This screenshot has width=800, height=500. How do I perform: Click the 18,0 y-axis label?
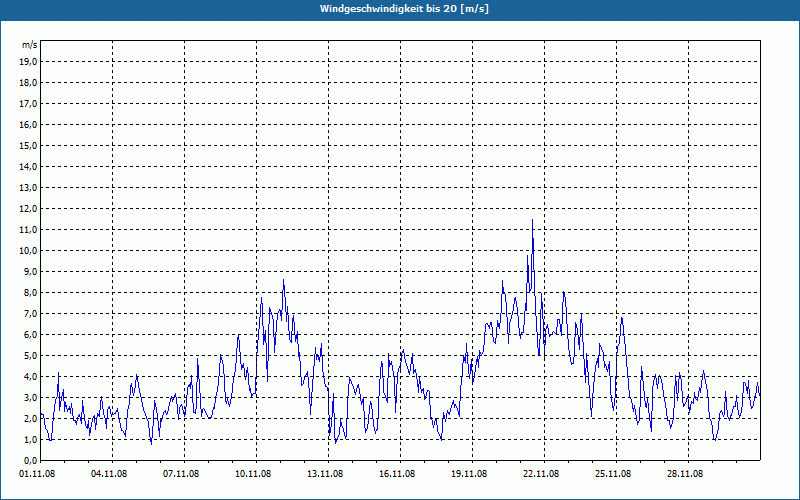pos(28,83)
